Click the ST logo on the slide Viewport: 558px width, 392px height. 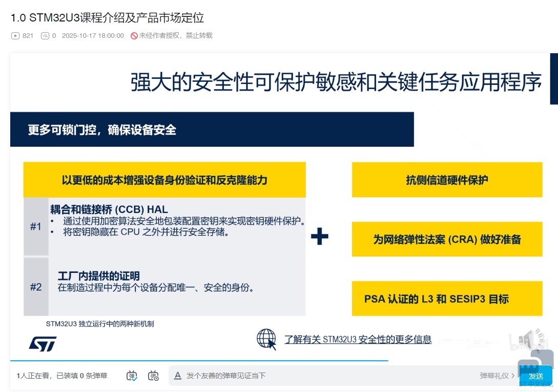tap(43, 344)
